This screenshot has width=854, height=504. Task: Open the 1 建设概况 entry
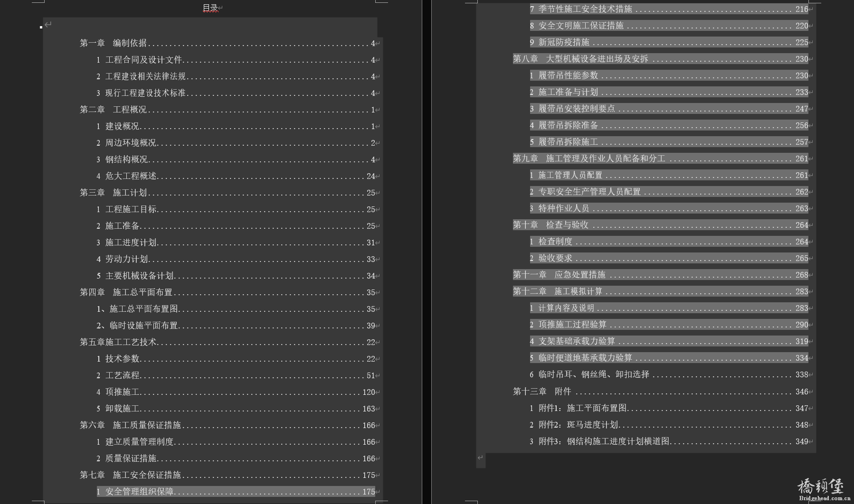click(236, 126)
